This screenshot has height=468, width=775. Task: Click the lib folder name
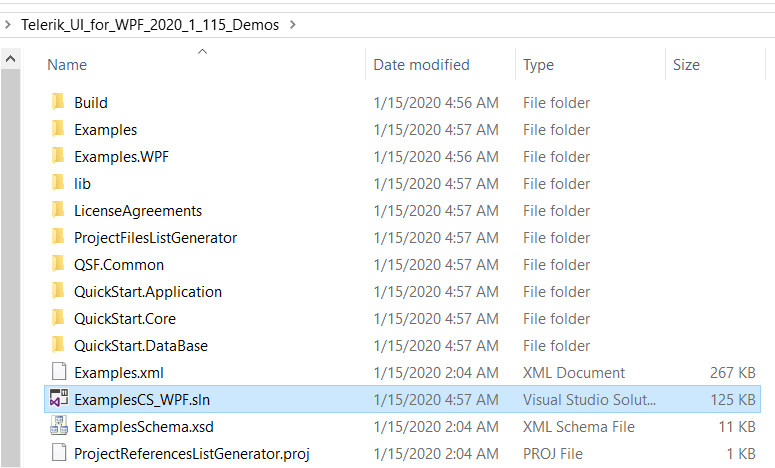point(83,184)
